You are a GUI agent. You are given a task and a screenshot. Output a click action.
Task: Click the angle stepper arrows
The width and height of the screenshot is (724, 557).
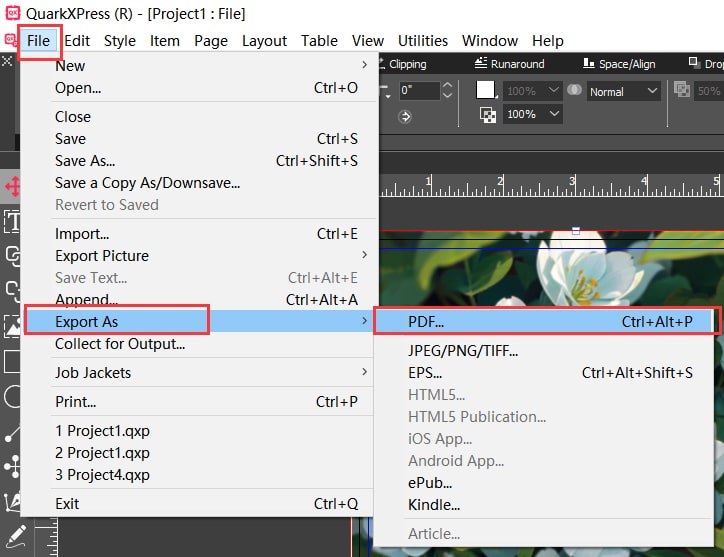click(x=447, y=90)
